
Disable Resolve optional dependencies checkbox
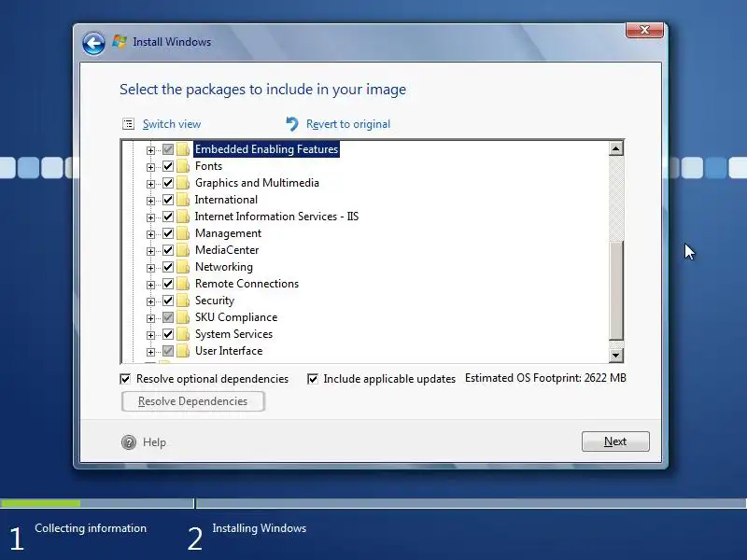(125, 379)
